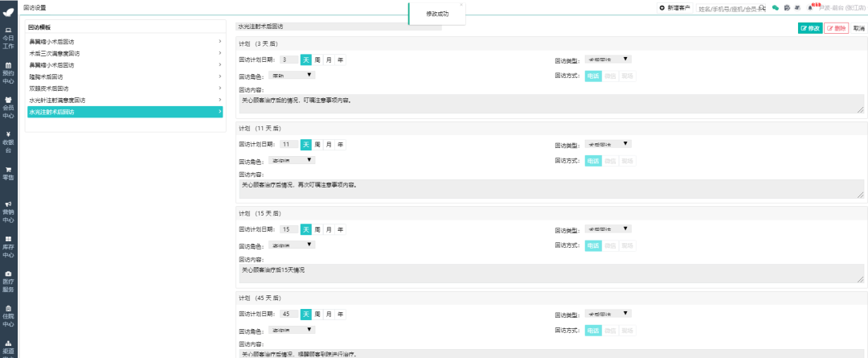Click the green 修改 button

810,28
